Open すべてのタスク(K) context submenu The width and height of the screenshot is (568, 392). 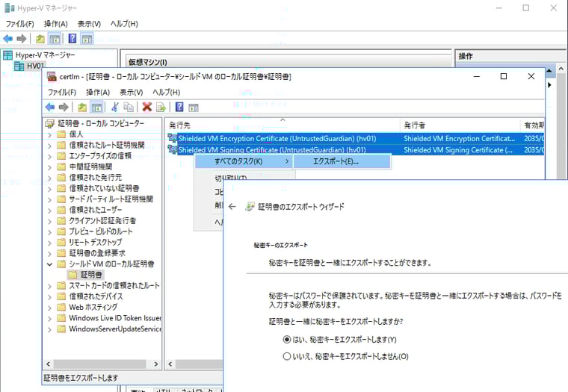[244, 161]
